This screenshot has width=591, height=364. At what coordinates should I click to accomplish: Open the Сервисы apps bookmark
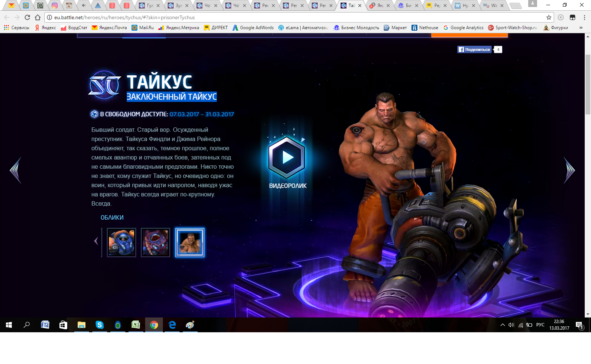pyautogui.click(x=17, y=28)
